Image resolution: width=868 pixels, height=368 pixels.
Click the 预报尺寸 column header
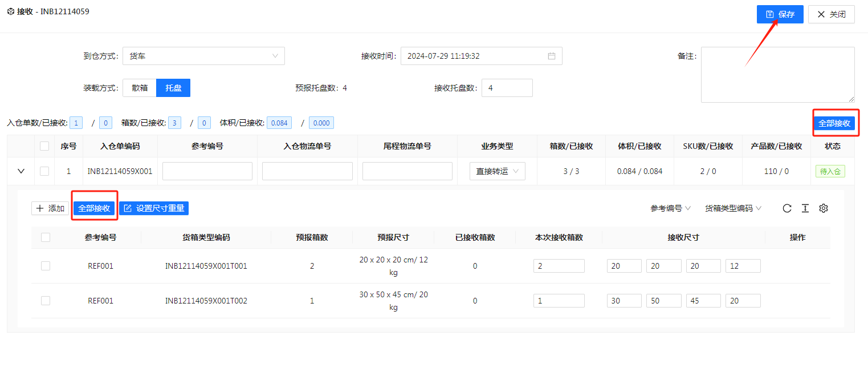point(393,237)
